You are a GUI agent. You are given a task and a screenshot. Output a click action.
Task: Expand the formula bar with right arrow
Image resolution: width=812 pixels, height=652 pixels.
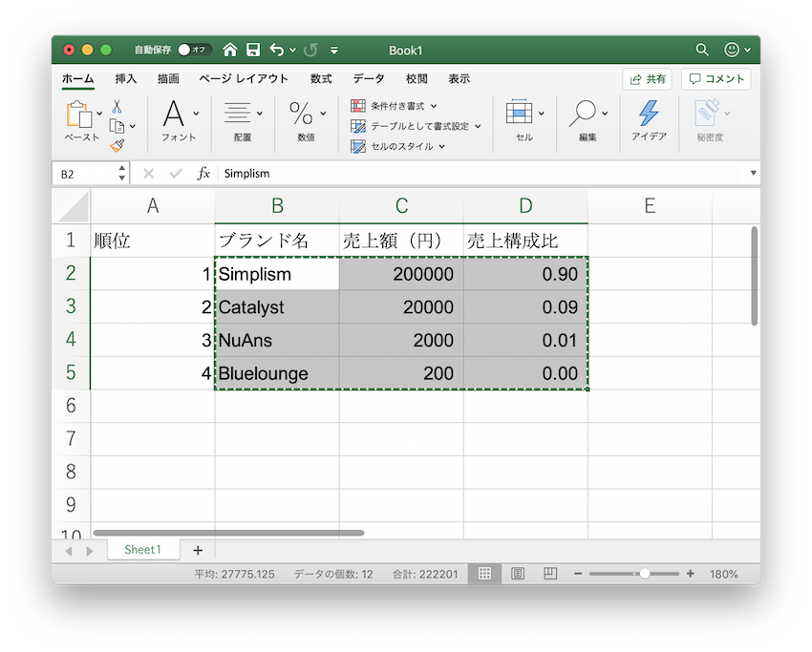point(753,174)
